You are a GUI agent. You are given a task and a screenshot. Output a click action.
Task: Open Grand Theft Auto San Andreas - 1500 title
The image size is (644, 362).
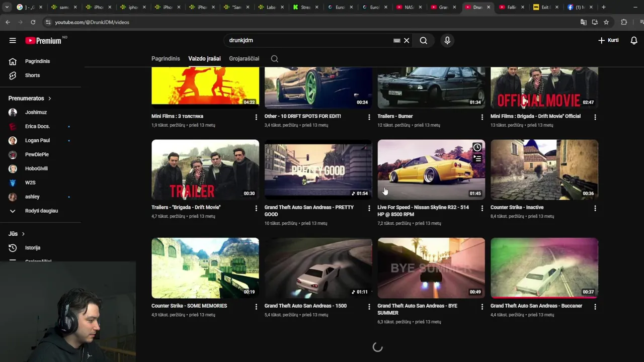click(305, 306)
